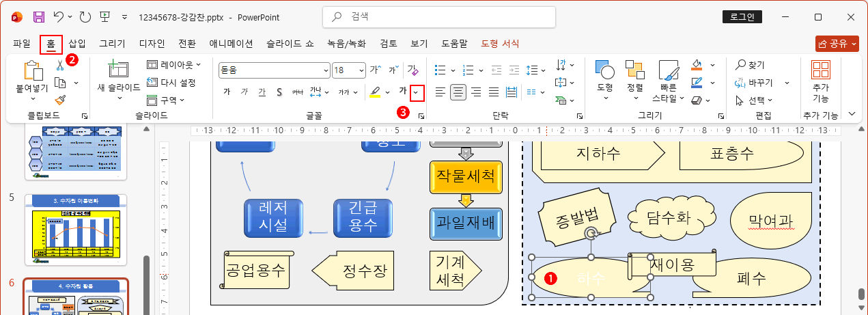
Task: Switch to the 삽입 tab
Action: click(77, 44)
